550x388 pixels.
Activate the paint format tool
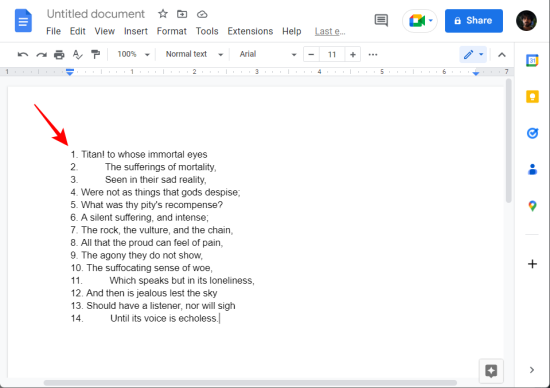click(95, 54)
